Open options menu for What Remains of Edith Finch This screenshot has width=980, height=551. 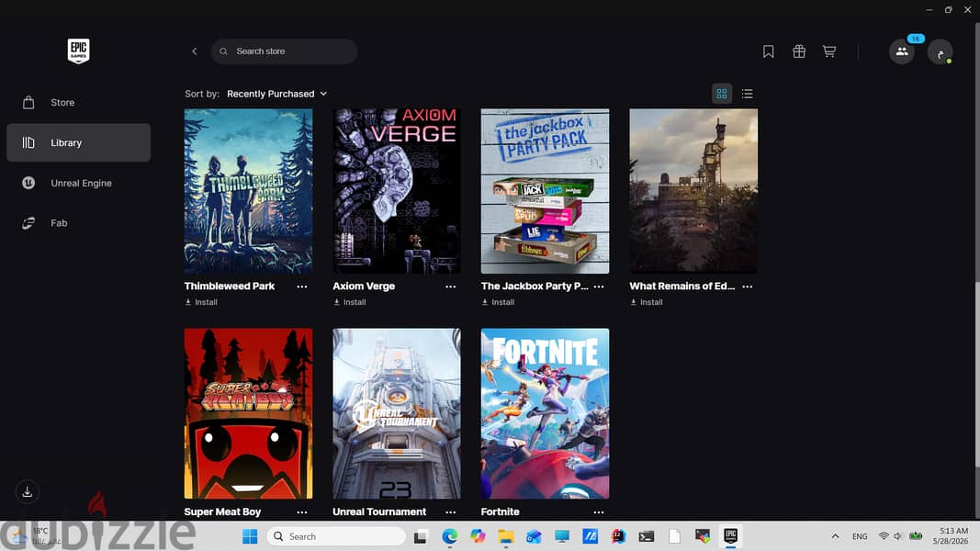click(748, 287)
